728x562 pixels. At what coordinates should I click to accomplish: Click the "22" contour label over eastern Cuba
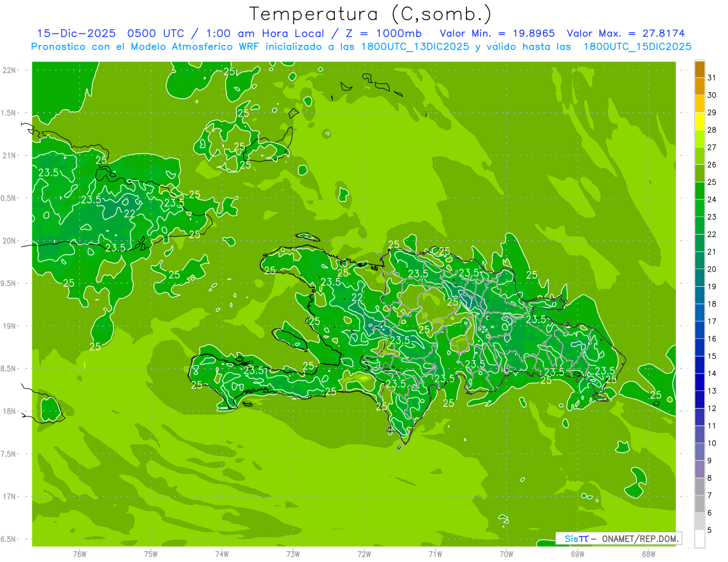tap(129, 213)
